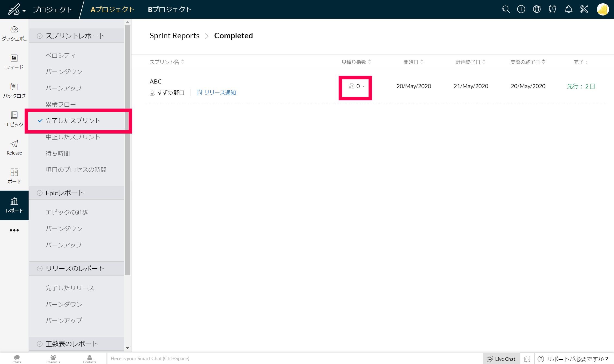The image size is (614, 364).
Task: Open the search magnifier icon
Action: tap(506, 9)
